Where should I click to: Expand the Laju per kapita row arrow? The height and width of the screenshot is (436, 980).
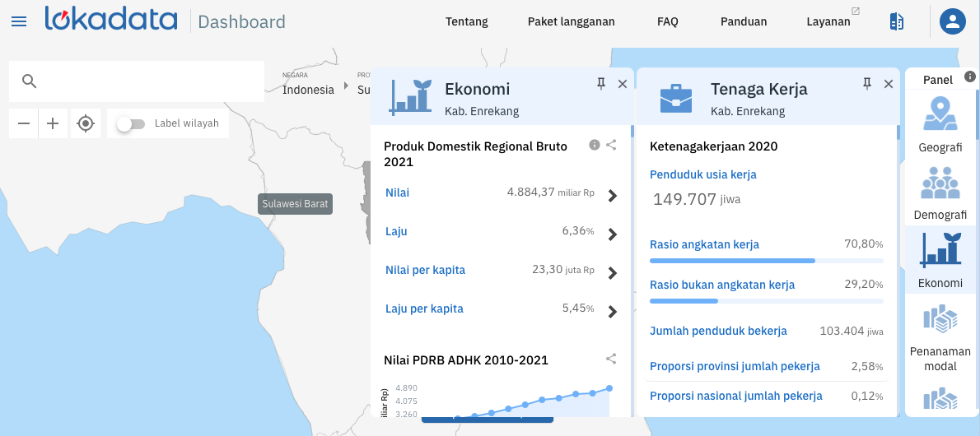tap(612, 312)
